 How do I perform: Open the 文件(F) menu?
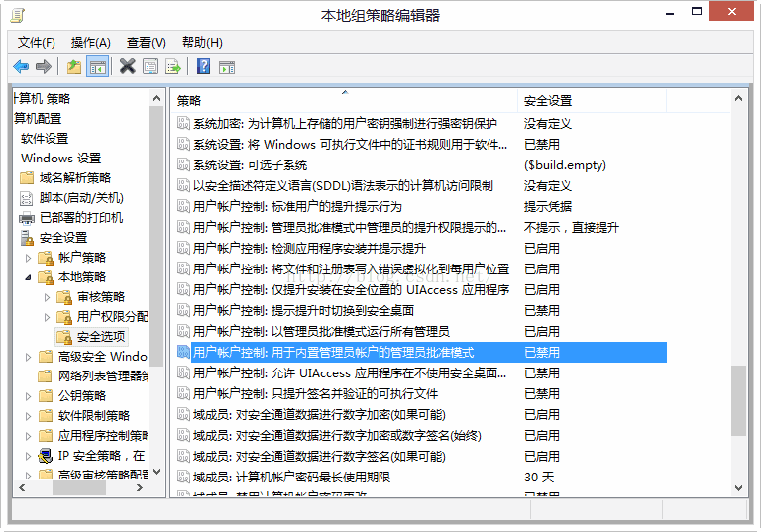(x=36, y=43)
